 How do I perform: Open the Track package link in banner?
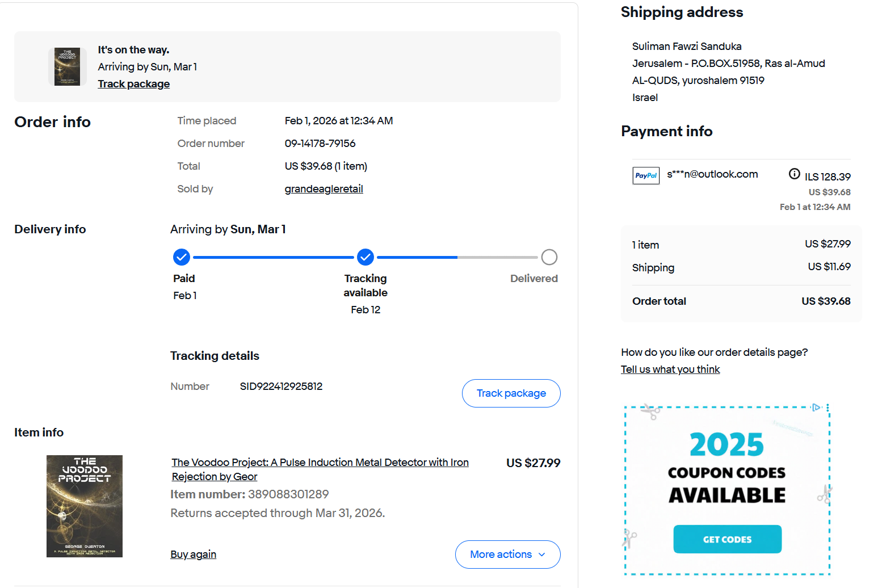(133, 84)
